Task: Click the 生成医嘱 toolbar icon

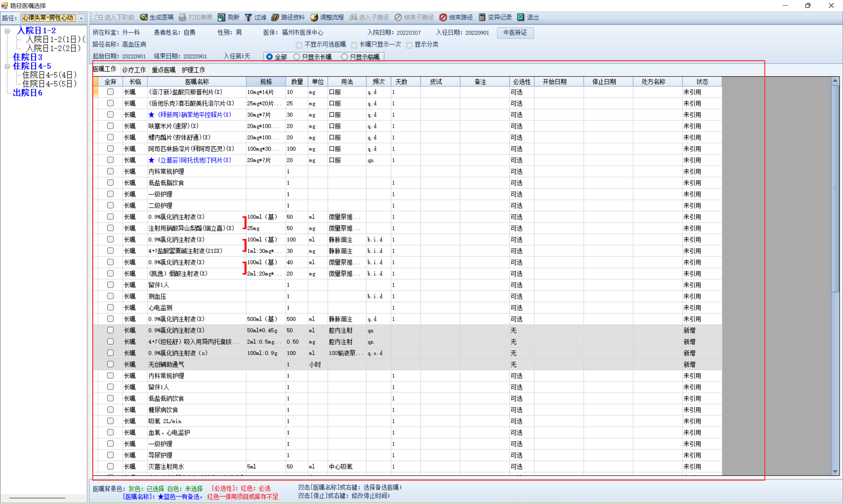Action: click(144, 17)
